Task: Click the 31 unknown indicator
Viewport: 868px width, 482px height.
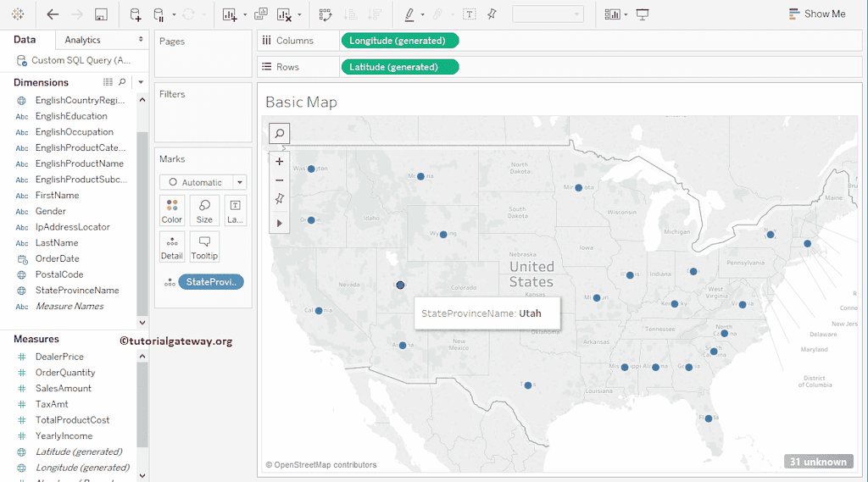Action: coord(818,462)
